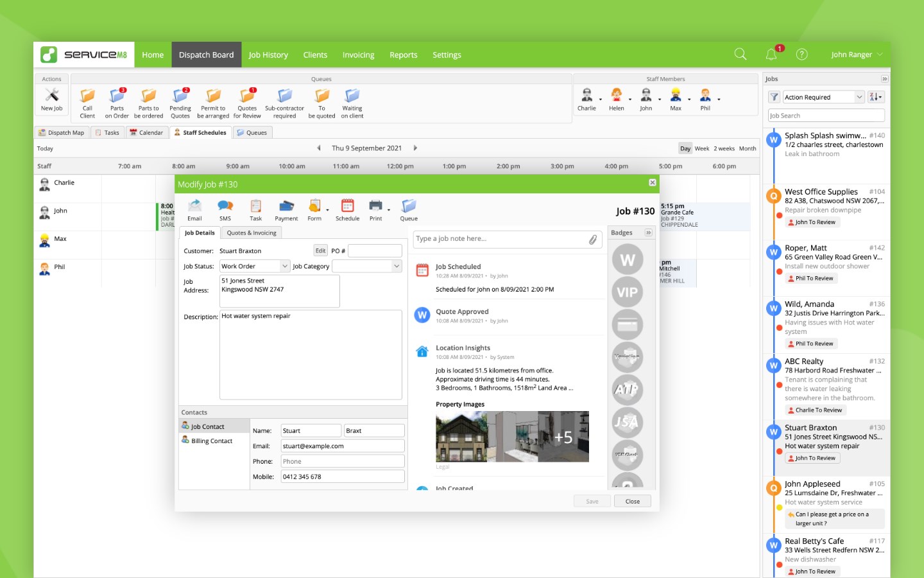Move job to Queue icon

click(409, 206)
